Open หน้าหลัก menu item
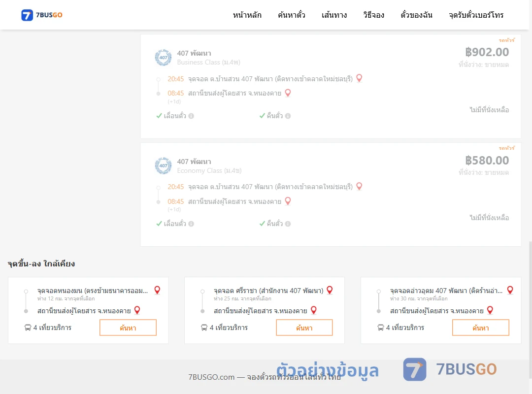The height and width of the screenshot is (394, 532). (x=247, y=15)
